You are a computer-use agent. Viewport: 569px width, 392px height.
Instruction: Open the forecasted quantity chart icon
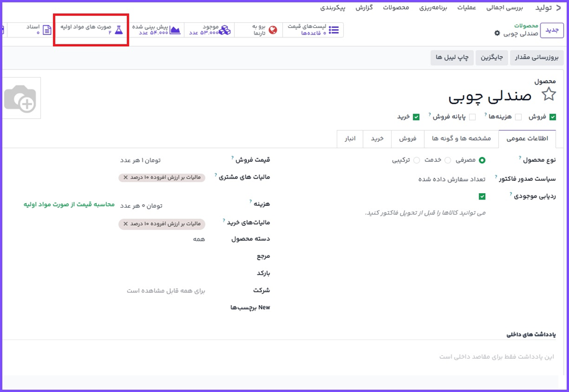[174, 30]
